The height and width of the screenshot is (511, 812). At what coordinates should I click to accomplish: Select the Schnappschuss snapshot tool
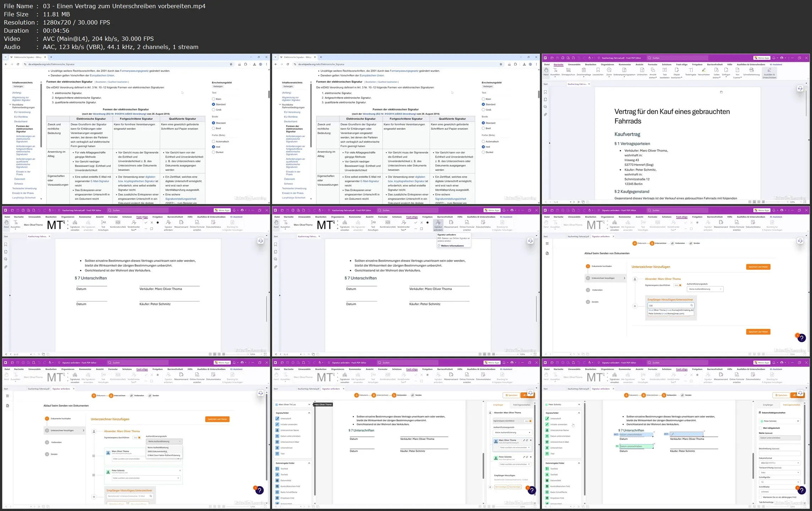click(568, 72)
